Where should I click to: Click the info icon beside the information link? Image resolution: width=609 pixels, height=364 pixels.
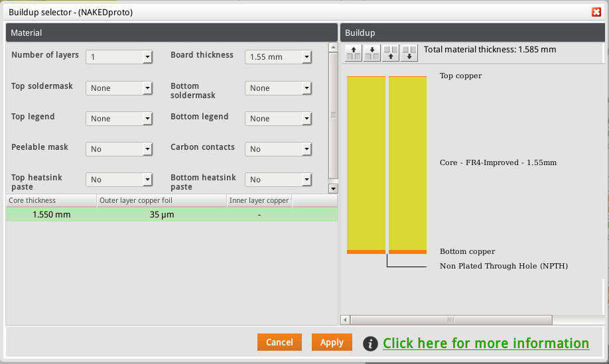(370, 343)
